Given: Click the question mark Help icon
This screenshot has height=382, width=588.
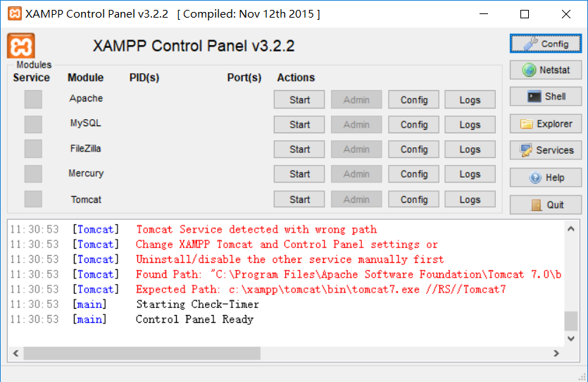Looking at the screenshot, I should (x=535, y=178).
